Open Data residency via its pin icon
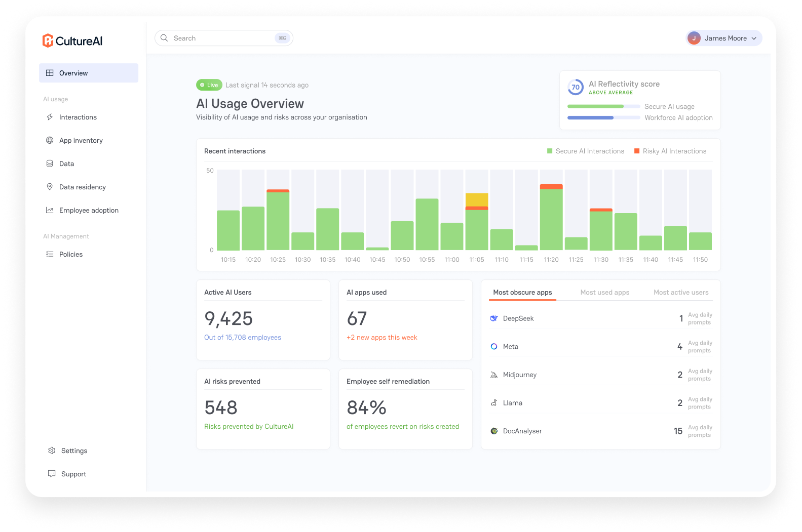This screenshot has height=532, width=802. 50,187
